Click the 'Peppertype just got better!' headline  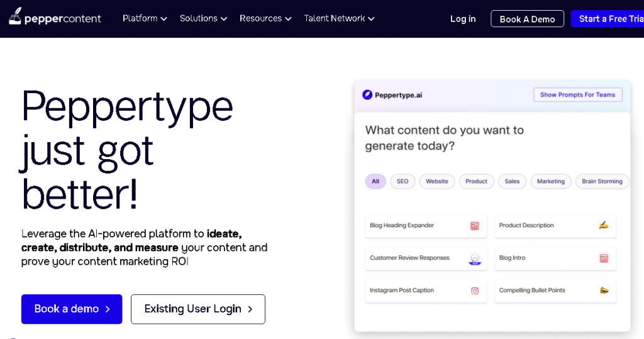click(x=127, y=150)
